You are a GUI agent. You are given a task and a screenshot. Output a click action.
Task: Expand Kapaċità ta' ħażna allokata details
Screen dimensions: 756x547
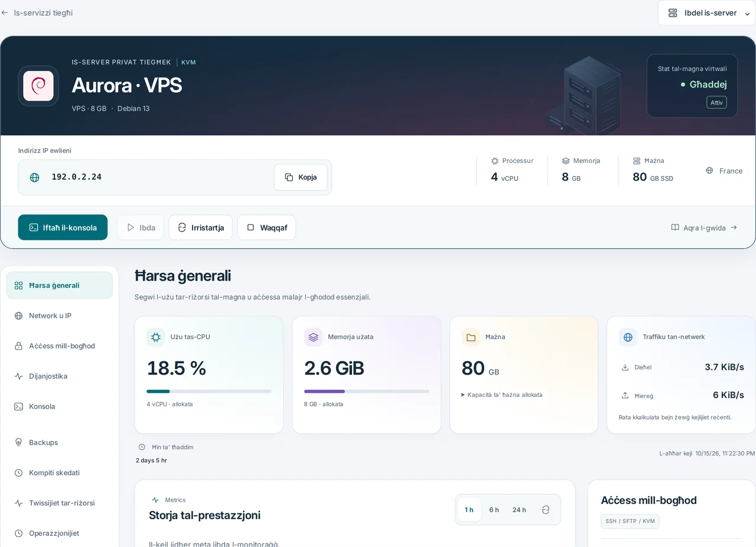click(502, 395)
